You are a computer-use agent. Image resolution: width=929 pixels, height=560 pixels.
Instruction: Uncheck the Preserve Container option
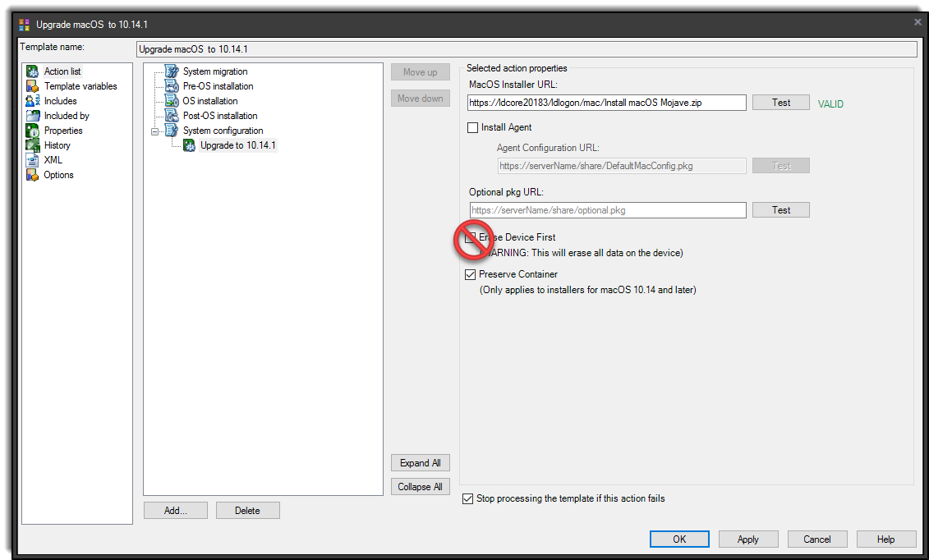pos(470,274)
